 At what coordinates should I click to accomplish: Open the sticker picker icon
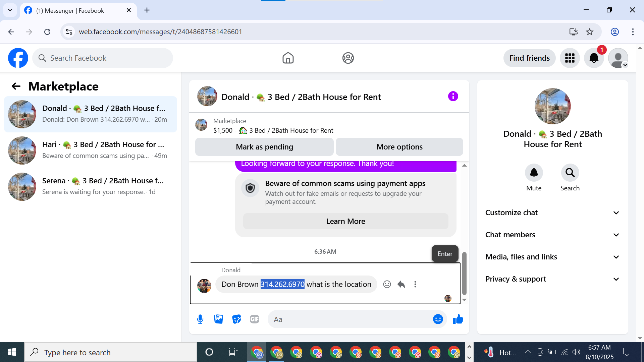click(x=237, y=319)
